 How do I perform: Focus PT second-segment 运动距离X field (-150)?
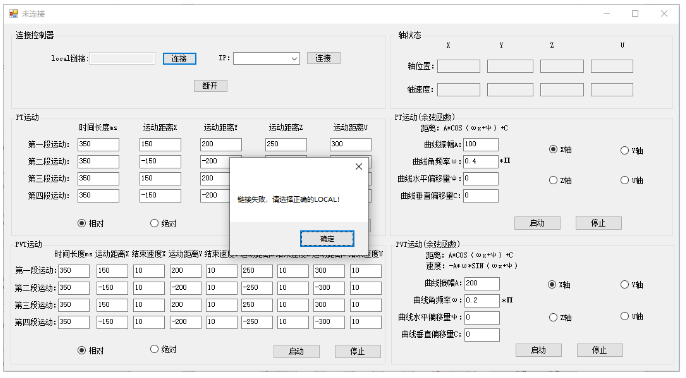tap(160, 161)
